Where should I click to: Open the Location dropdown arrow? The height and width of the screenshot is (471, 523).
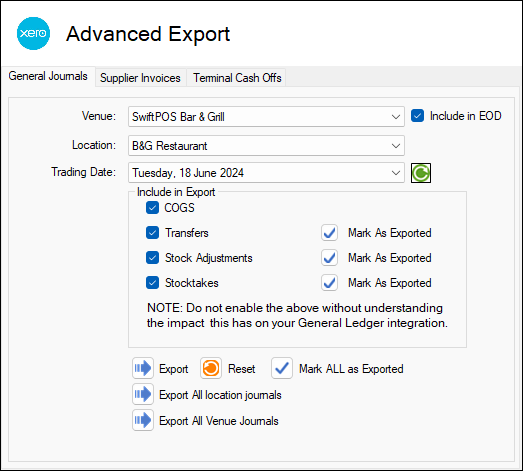click(x=396, y=146)
